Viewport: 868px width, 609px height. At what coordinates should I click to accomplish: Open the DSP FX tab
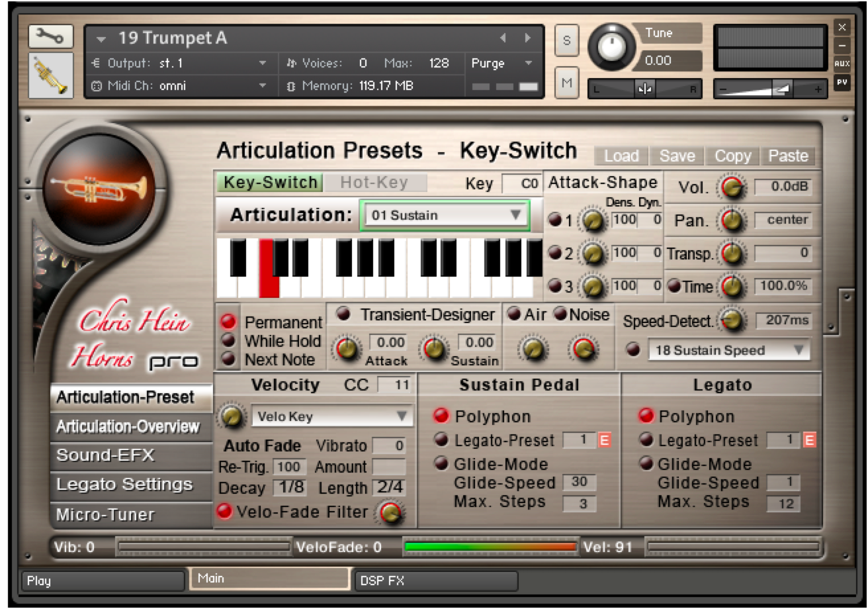435,581
